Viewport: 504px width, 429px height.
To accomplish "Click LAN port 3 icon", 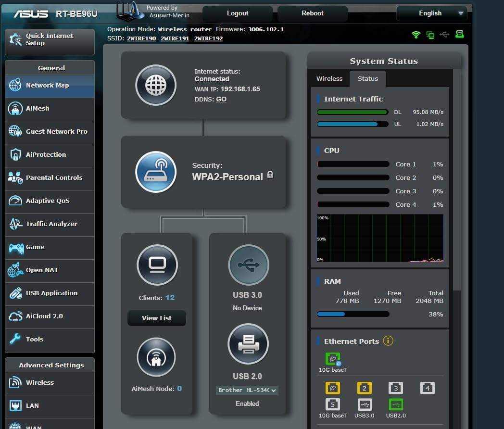I will [x=396, y=388].
